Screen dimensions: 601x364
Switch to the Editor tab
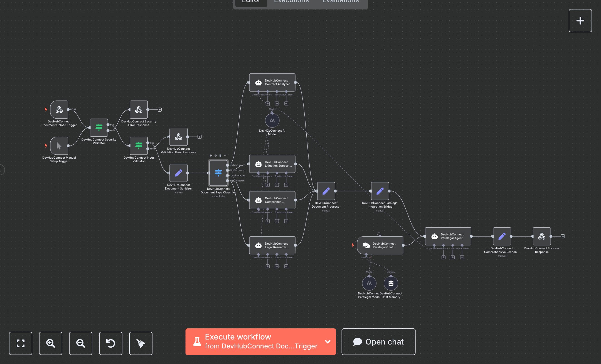coord(251,2)
